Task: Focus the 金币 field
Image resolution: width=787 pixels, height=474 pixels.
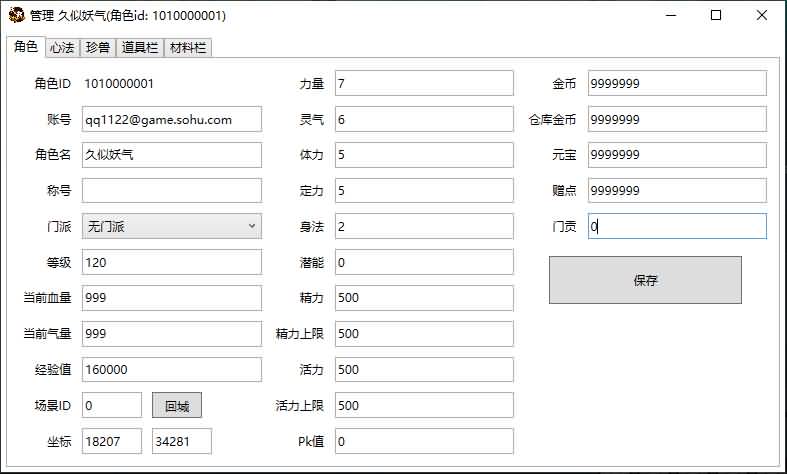Action: click(x=677, y=83)
